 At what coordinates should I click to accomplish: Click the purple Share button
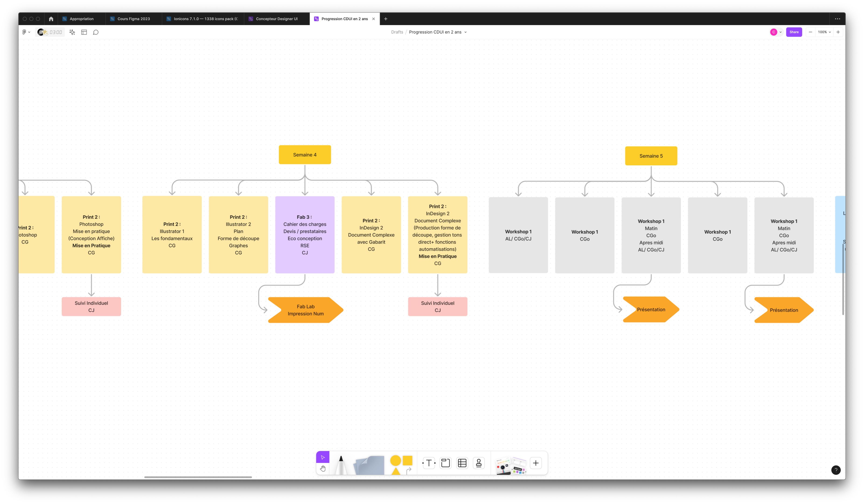[794, 32]
